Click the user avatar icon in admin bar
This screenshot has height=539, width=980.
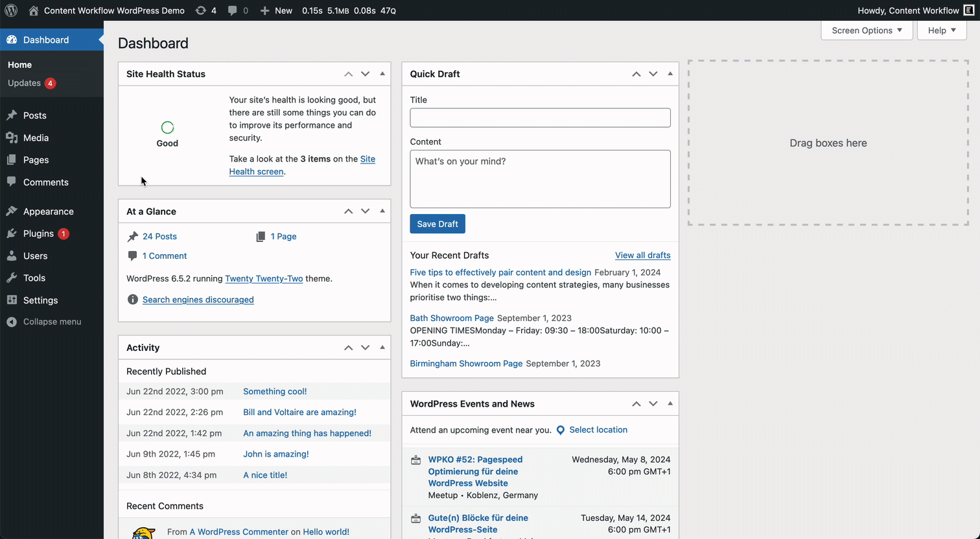969,10
